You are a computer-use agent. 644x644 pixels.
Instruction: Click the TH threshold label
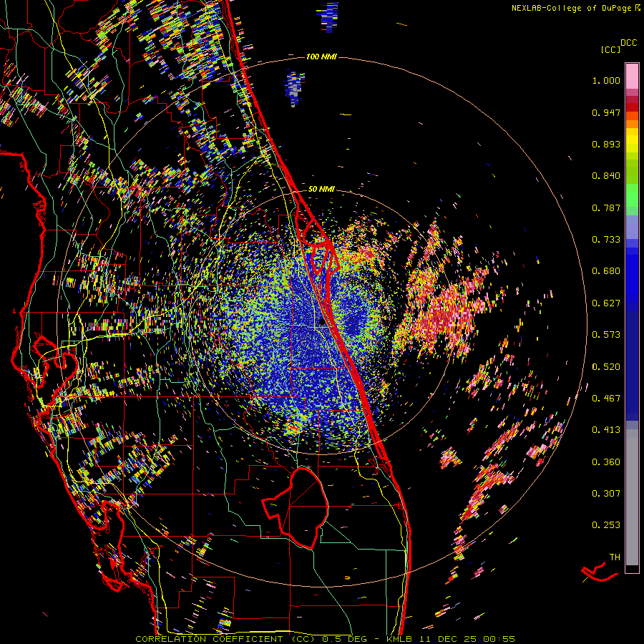[615, 557]
